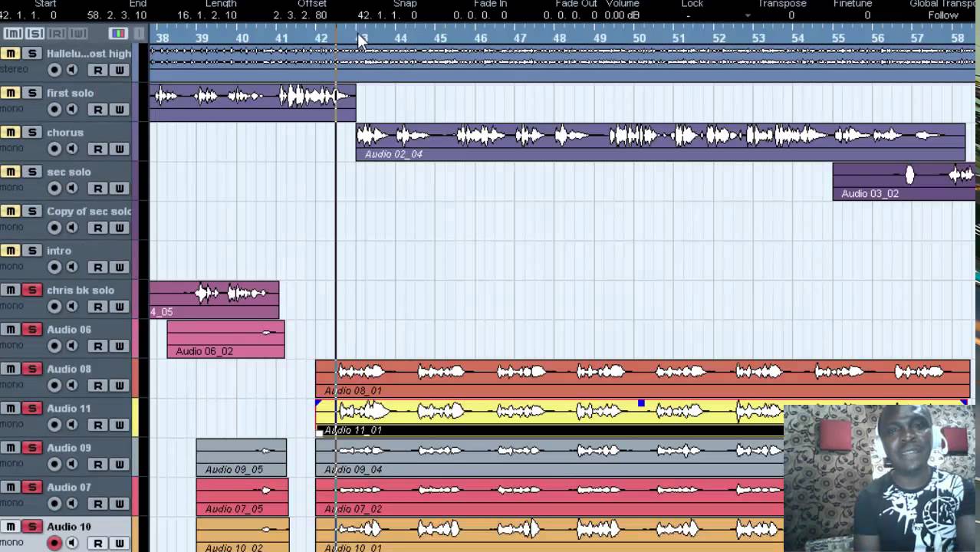Record-enable the first solo track
Screen dimensions: 980x552
pos(54,110)
